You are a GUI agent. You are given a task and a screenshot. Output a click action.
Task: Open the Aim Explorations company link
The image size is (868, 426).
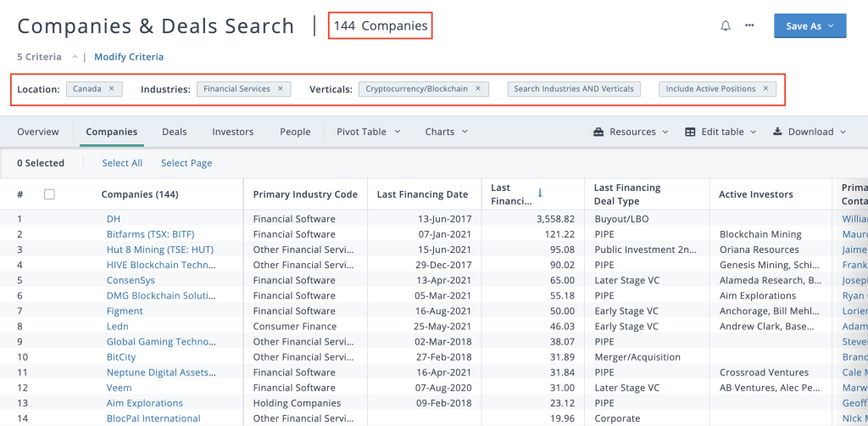[144, 403]
